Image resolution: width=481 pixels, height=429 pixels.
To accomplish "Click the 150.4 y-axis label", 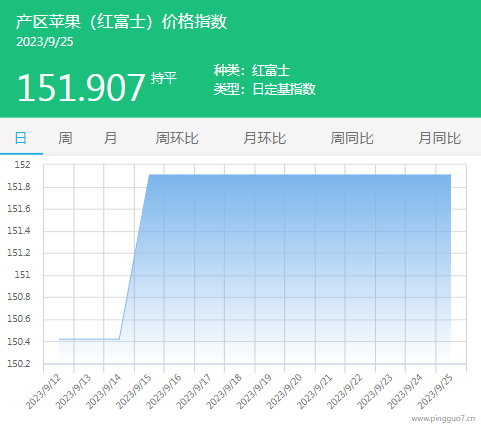I will 19,341.
